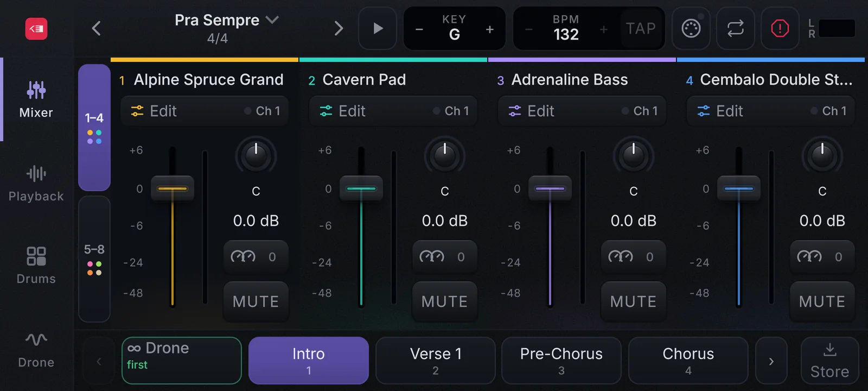The height and width of the screenshot is (391, 868).
Task: Click Alpine Spruce Grand yellow fader
Action: [173, 188]
